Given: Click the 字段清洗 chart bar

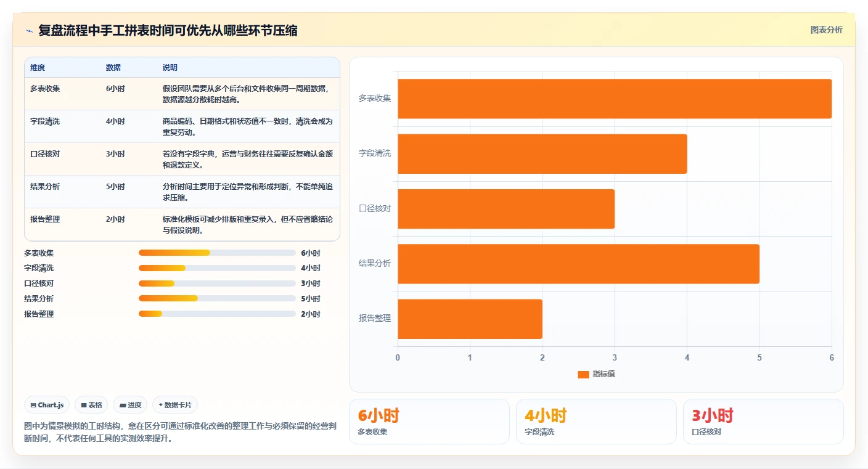Looking at the screenshot, I should [x=542, y=153].
